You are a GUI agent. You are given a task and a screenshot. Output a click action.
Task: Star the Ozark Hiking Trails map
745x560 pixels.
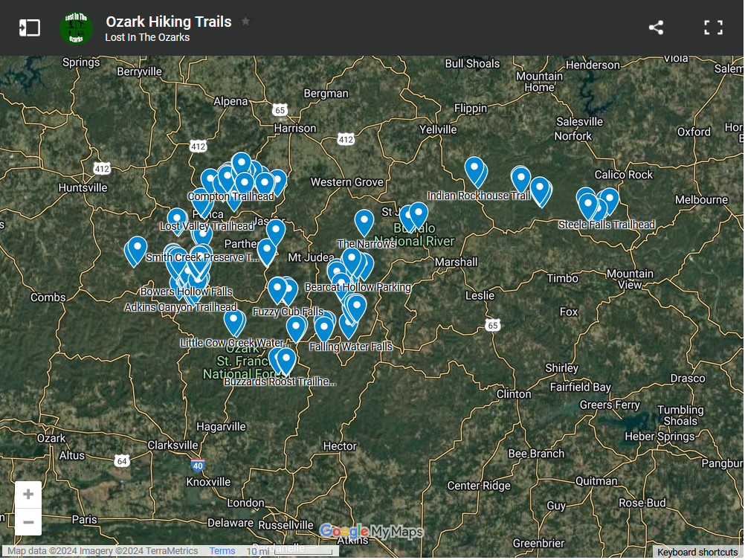(x=246, y=22)
